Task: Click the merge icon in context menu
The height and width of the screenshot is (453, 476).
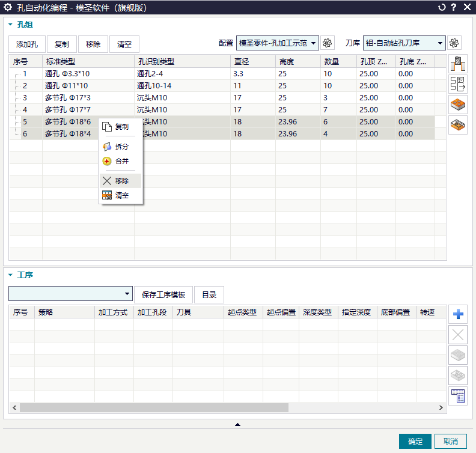Action: [107, 161]
